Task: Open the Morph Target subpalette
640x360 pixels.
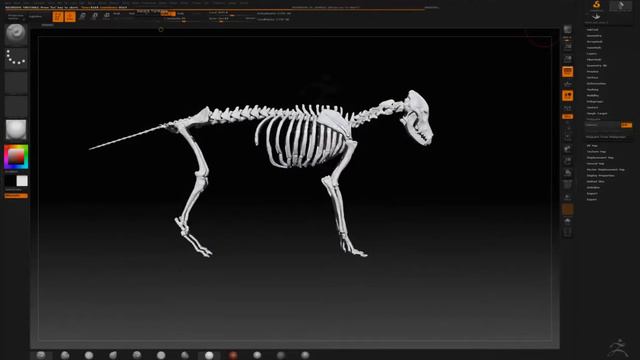Action: coord(597,113)
